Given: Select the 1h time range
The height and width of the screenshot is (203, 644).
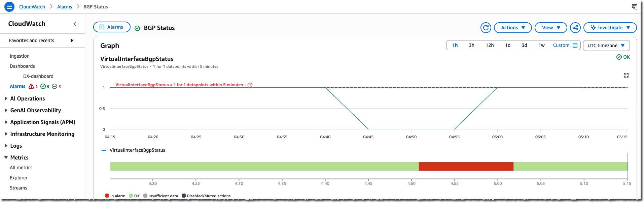Looking at the screenshot, I should [455, 45].
